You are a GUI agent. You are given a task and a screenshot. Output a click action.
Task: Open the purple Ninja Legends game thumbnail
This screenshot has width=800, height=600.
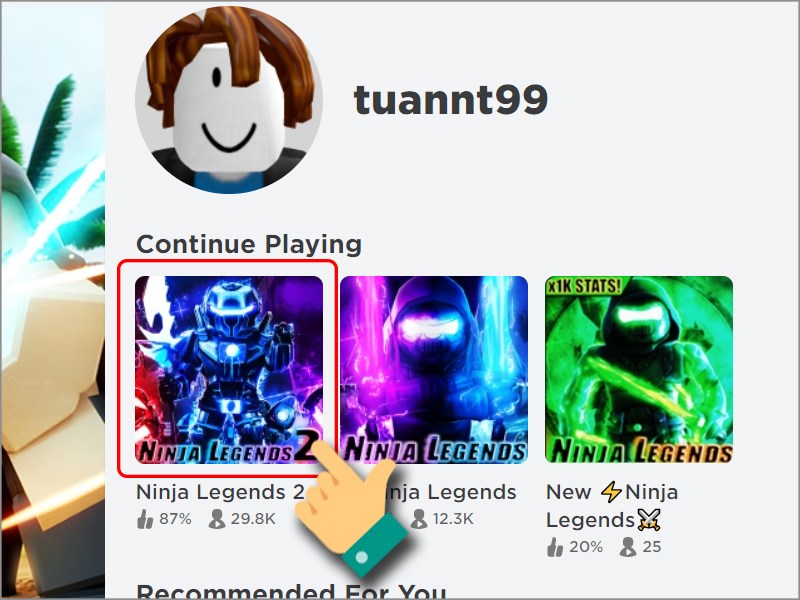coord(434,369)
